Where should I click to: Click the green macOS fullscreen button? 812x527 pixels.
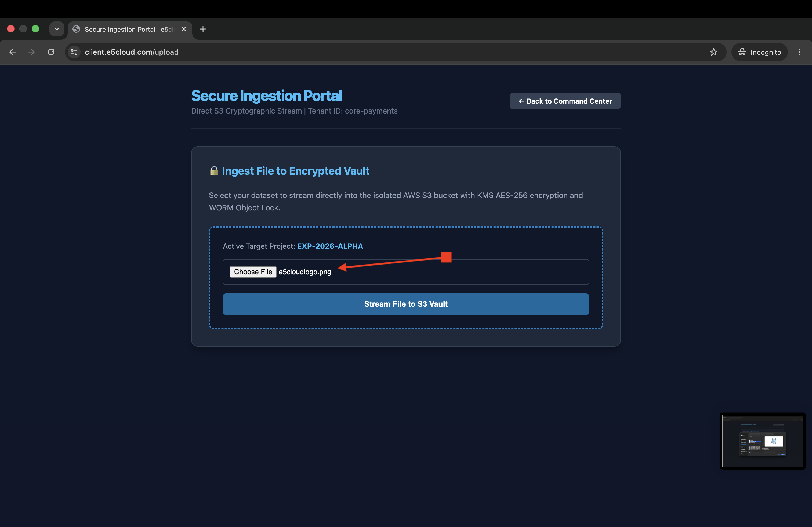click(35, 29)
